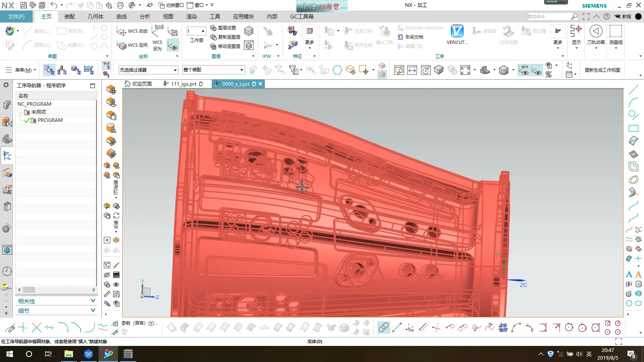Image resolution: width=644 pixels, height=362 pixels.
Task: Click the 查找命令 search field
Action: click(x=548, y=16)
